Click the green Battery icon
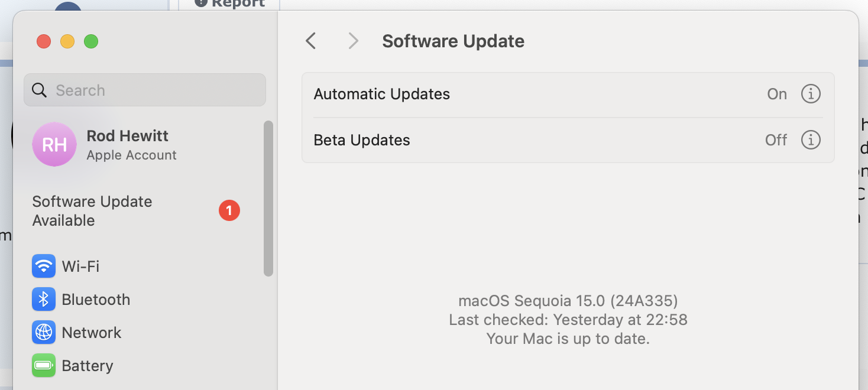Screen dimensions: 868x390 (44, 366)
